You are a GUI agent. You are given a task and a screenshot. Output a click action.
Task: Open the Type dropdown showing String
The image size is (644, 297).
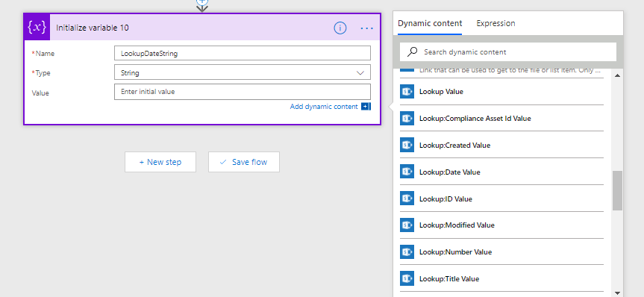pyautogui.click(x=243, y=72)
